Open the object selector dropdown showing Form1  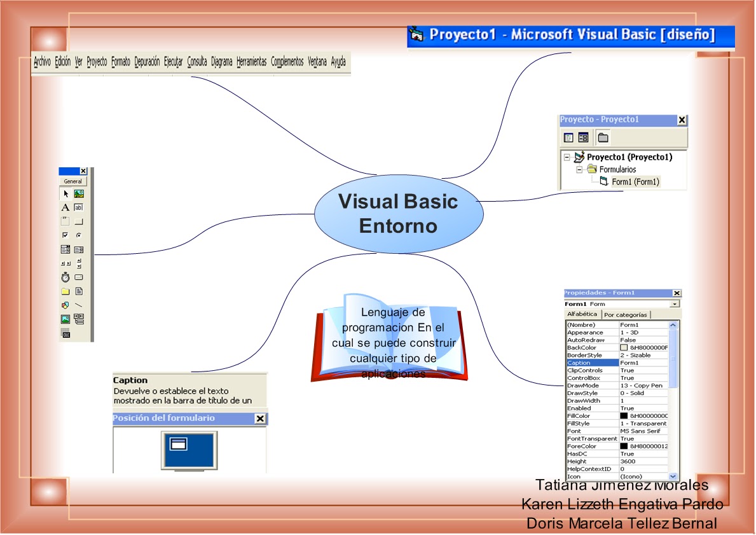coord(673,303)
